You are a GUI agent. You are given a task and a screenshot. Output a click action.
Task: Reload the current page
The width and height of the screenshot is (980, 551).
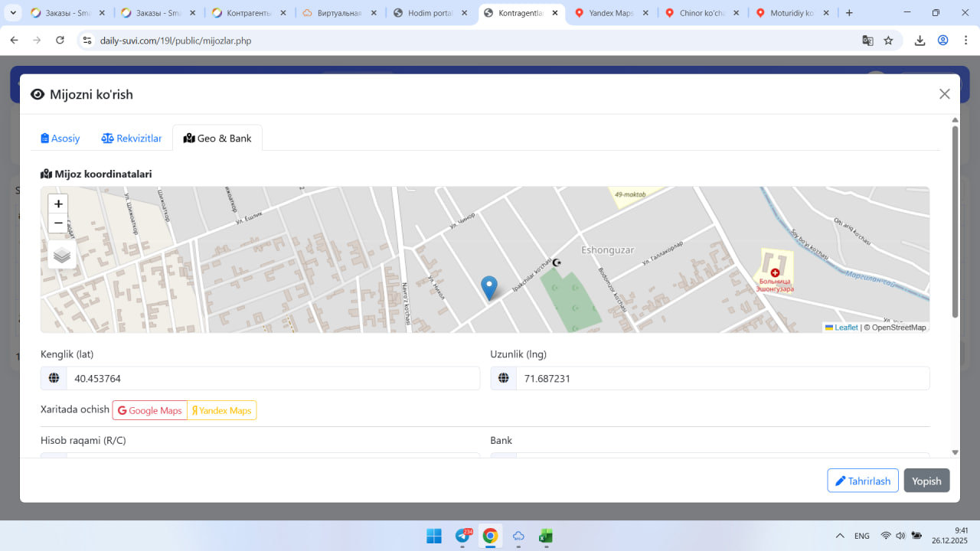[x=60, y=41]
